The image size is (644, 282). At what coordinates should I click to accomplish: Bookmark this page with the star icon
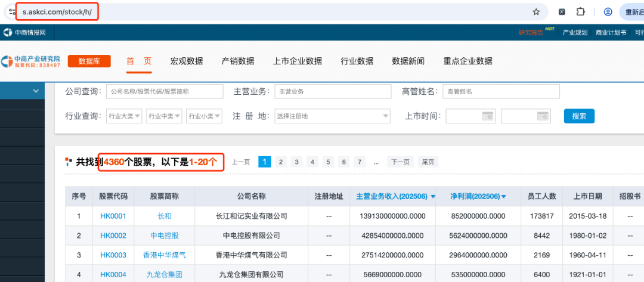click(536, 12)
